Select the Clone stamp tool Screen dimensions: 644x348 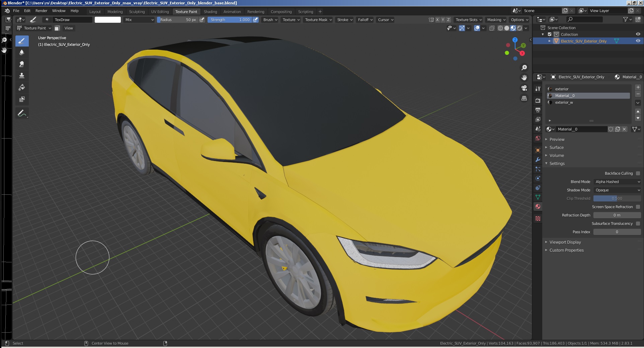(x=22, y=76)
